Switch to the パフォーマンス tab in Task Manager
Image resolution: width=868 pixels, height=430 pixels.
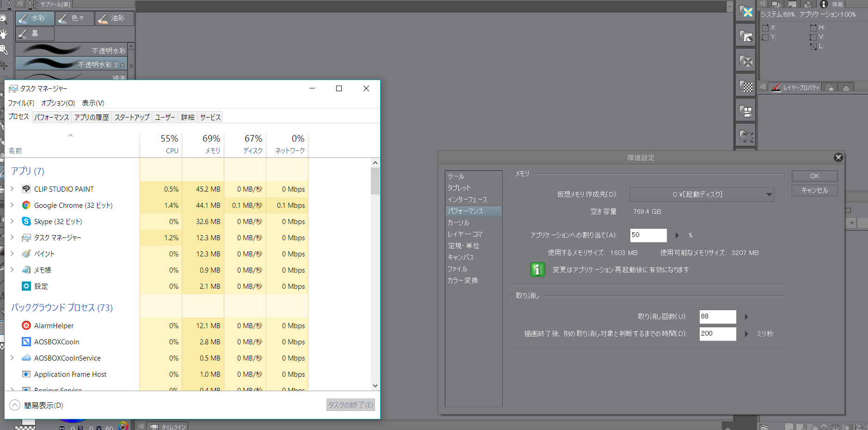click(x=51, y=118)
